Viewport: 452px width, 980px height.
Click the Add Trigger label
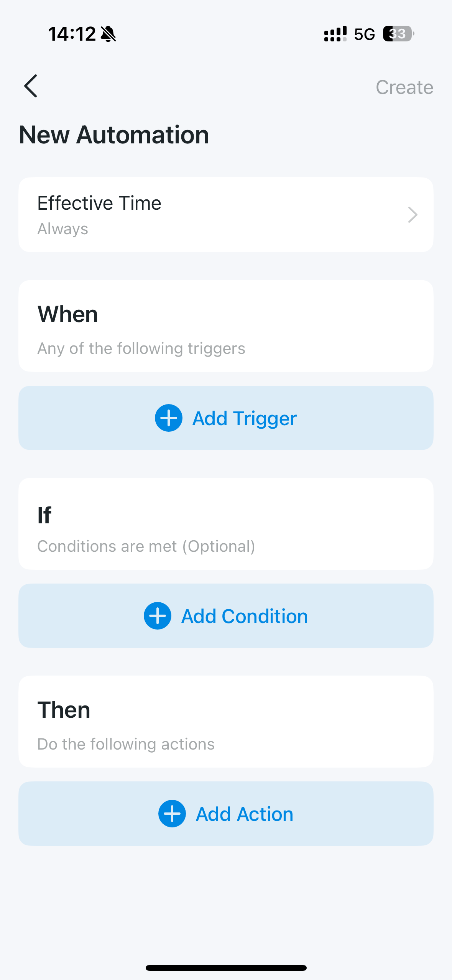(245, 418)
